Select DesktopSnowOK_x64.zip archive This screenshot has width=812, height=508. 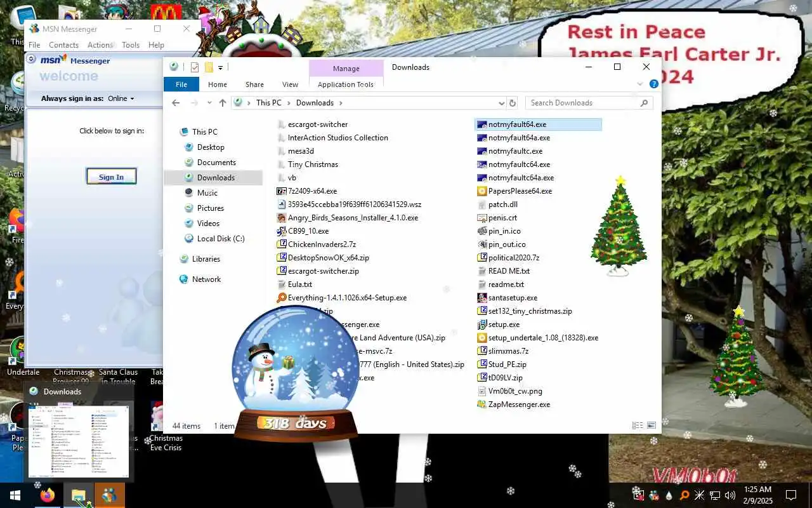(324, 258)
